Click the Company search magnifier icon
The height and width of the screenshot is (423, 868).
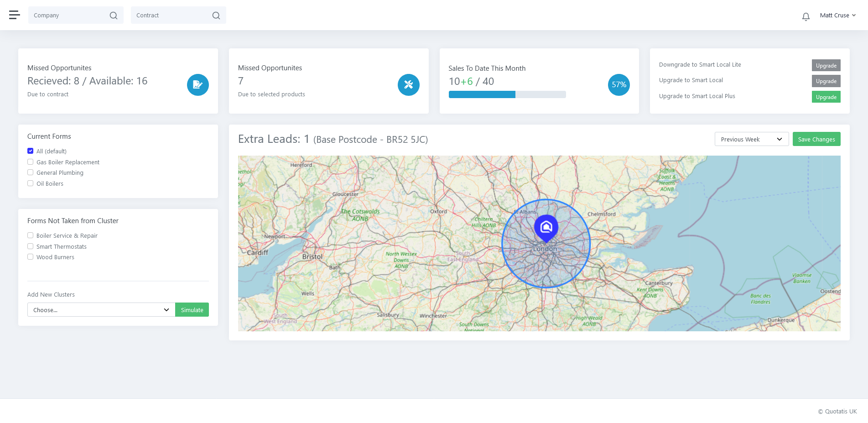(x=114, y=16)
